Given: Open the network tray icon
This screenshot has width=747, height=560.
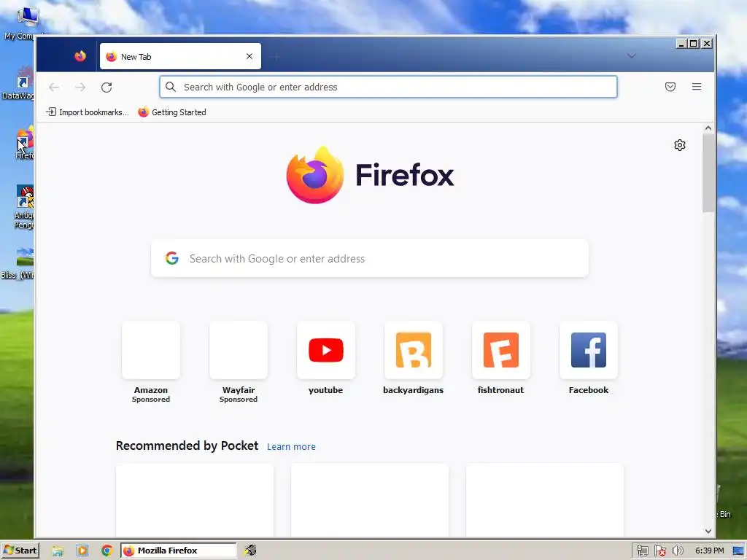Looking at the screenshot, I should pyautogui.click(x=642, y=551).
